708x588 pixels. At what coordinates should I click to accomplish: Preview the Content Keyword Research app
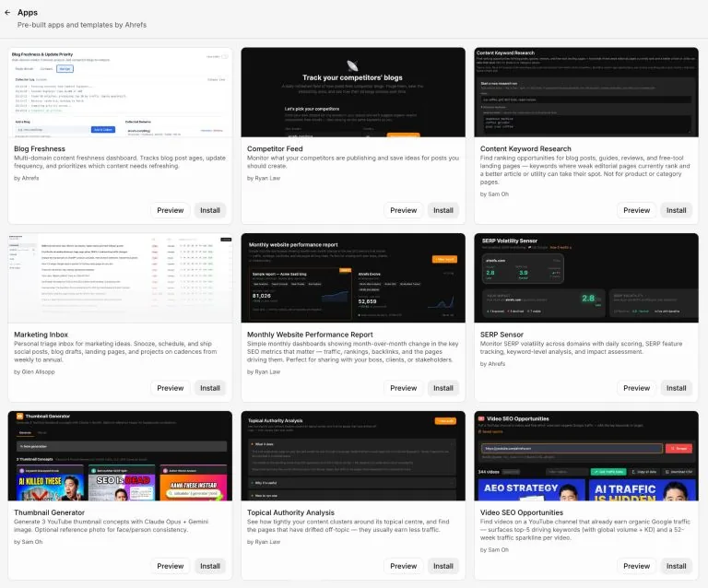(x=636, y=210)
